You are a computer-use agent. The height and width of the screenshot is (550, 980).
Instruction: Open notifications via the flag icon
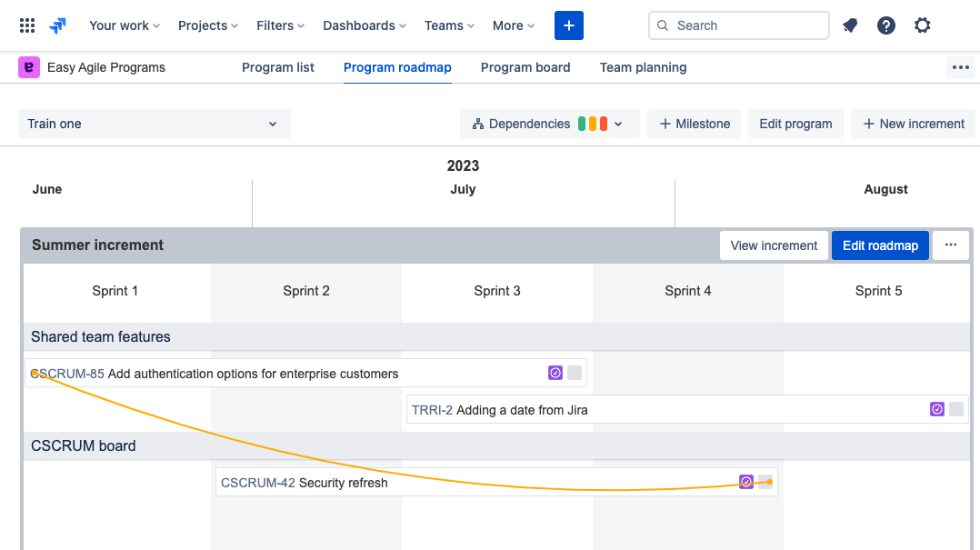pos(850,25)
